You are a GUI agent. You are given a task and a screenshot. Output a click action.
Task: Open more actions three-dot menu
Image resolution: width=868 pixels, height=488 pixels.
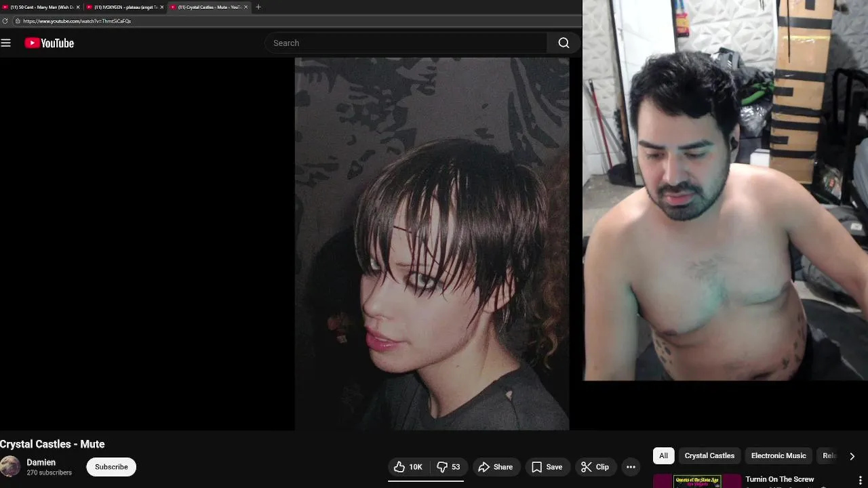pos(631,467)
